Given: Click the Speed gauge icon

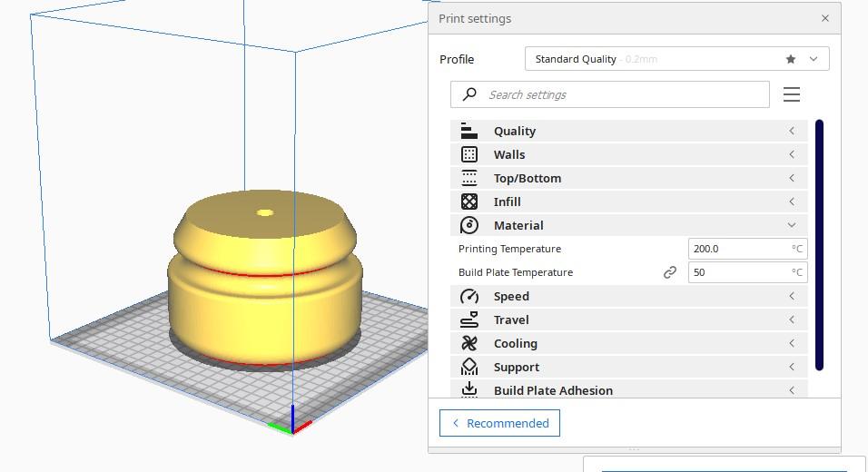Looking at the screenshot, I should coord(469,297).
